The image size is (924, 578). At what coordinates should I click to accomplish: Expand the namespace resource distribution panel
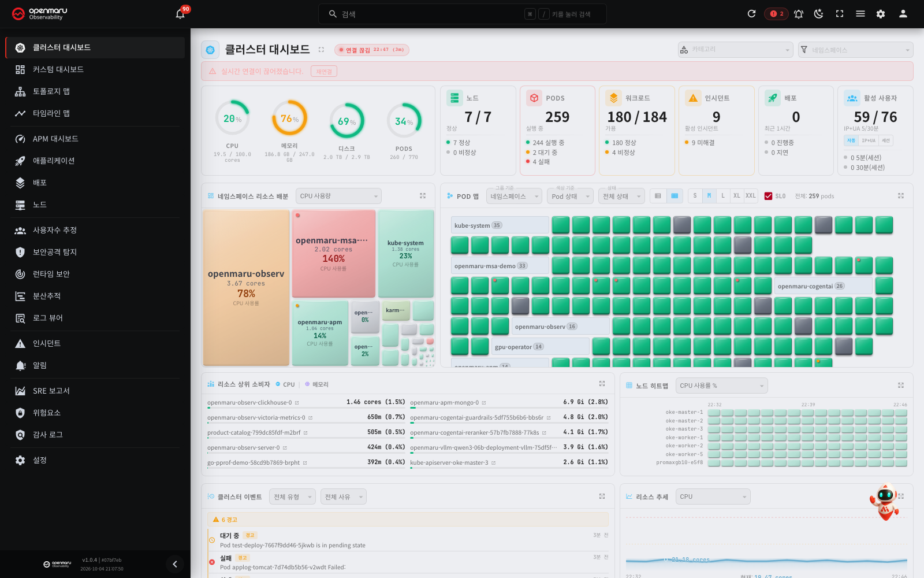coord(423,196)
